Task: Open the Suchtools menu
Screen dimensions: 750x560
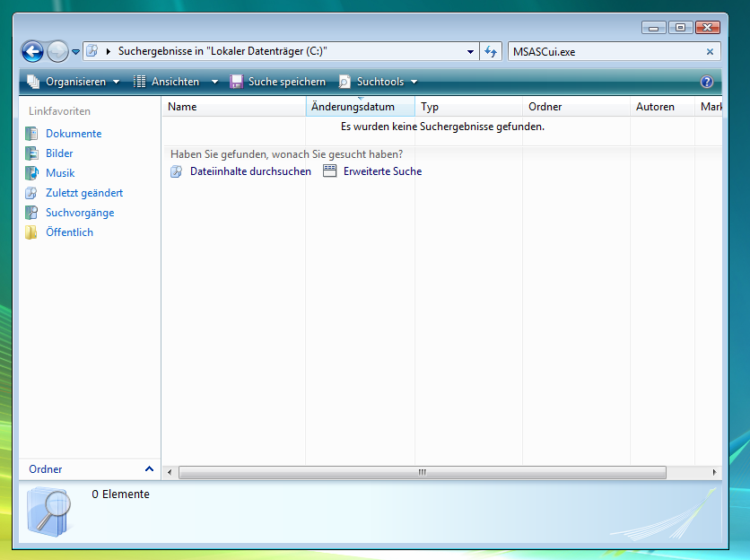Action: (x=379, y=82)
